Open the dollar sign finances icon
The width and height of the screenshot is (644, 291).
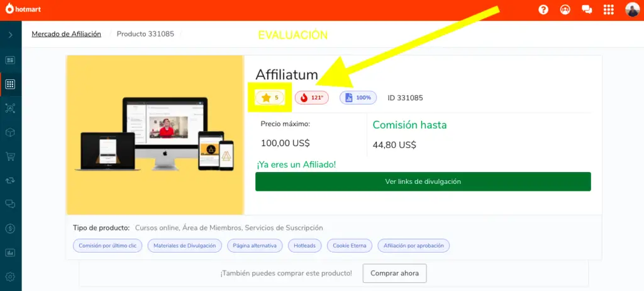pyautogui.click(x=10, y=229)
